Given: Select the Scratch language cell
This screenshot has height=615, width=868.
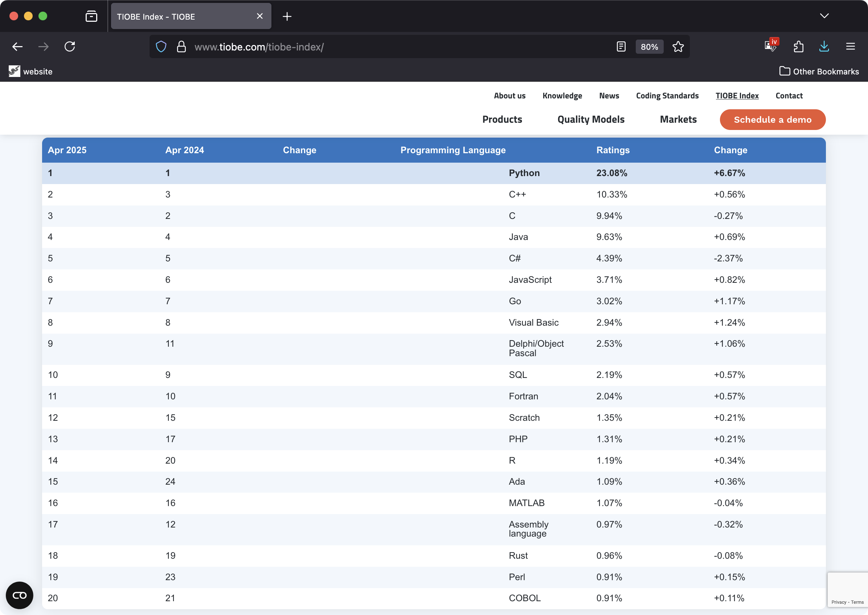Looking at the screenshot, I should [x=524, y=418].
